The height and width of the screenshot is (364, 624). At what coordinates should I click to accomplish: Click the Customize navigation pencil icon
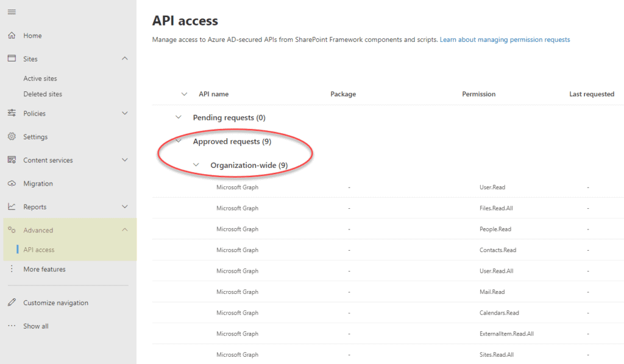pos(12,303)
